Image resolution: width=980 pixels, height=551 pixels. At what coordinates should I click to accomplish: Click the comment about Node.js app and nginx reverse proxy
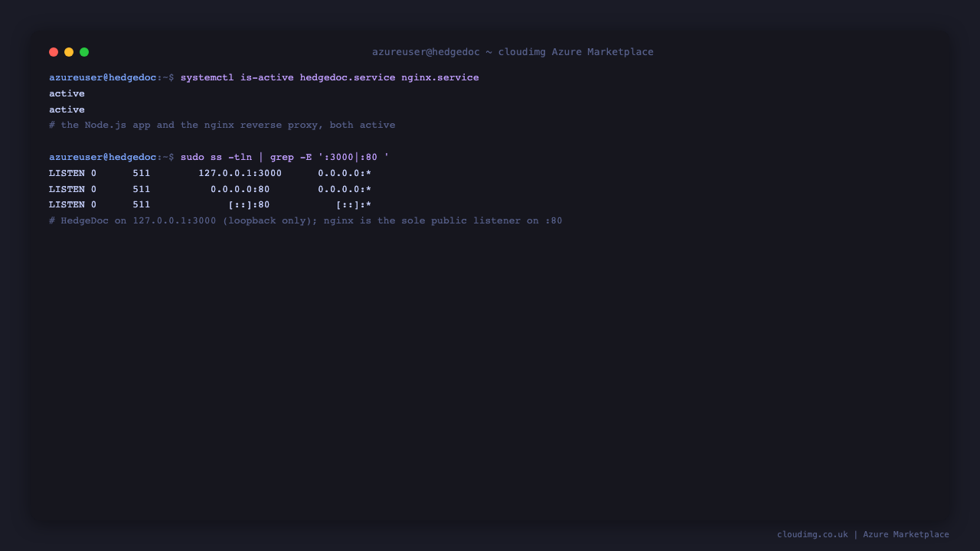pos(222,125)
